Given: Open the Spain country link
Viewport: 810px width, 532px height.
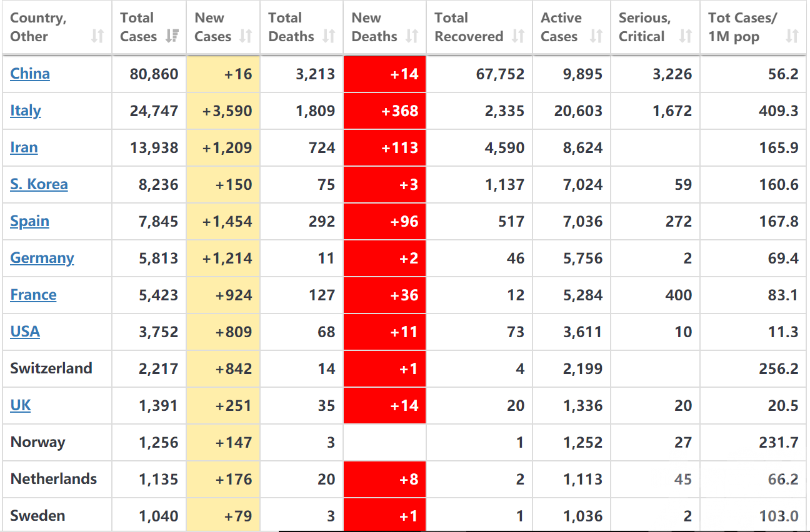Looking at the screenshot, I should [29, 221].
